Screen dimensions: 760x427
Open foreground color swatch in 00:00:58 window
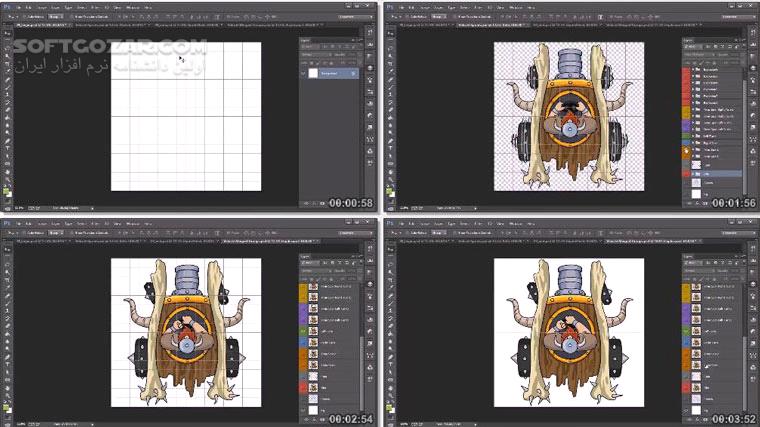pyautogui.click(x=5, y=191)
